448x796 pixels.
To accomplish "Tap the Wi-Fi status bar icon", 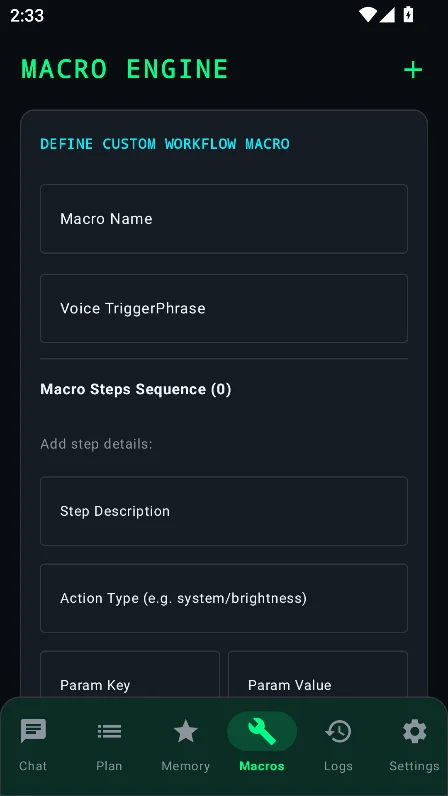I will (x=367, y=15).
